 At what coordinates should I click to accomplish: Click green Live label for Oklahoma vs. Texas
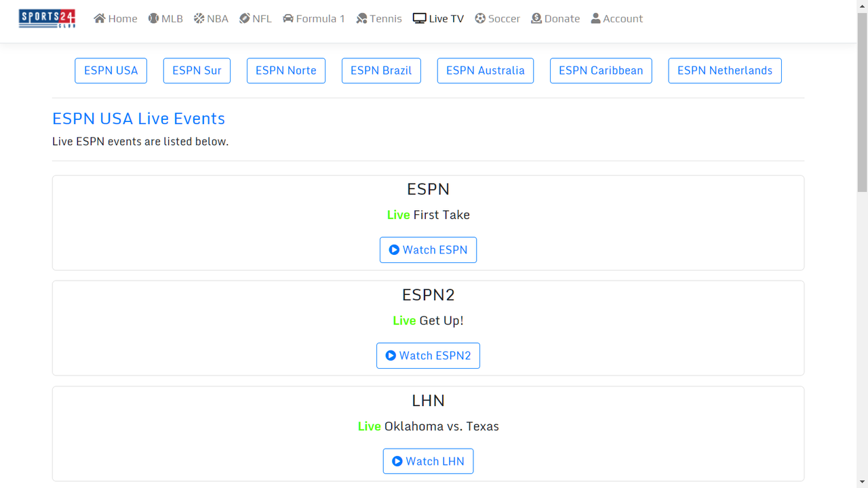(370, 426)
